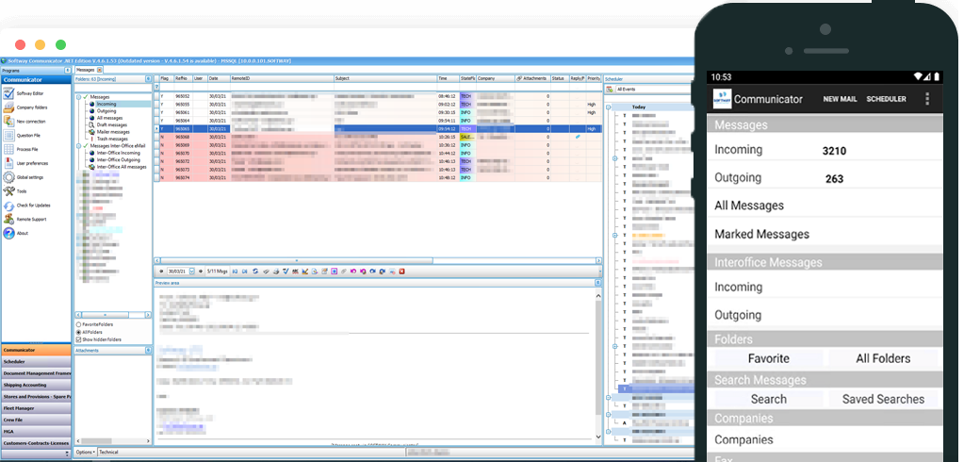
Task: Select message row 965070
Action: (x=380, y=153)
